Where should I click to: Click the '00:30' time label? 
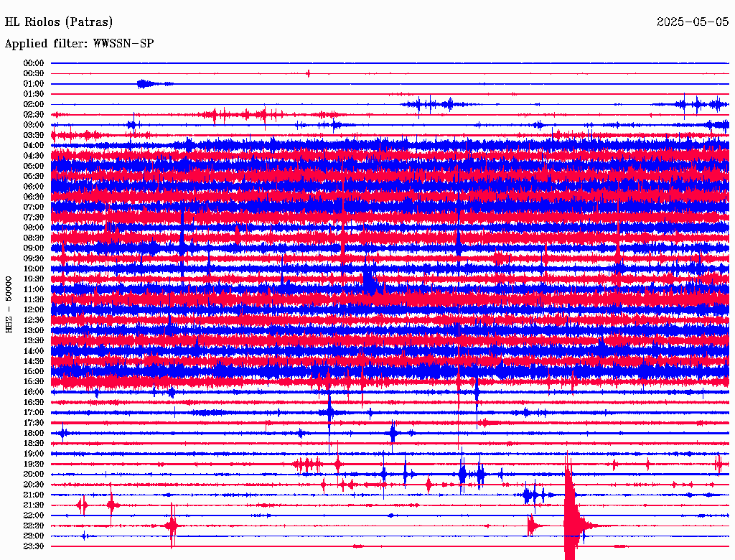pos(34,74)
